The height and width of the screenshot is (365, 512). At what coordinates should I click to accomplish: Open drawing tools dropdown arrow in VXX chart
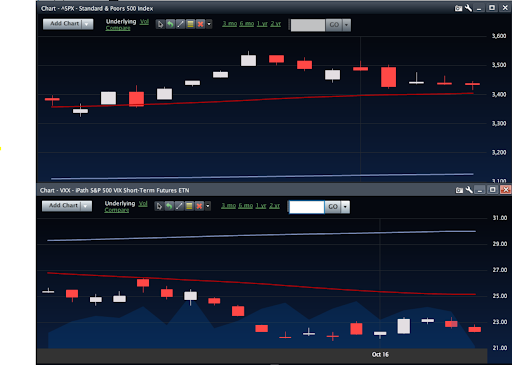(x=208, y=206)
